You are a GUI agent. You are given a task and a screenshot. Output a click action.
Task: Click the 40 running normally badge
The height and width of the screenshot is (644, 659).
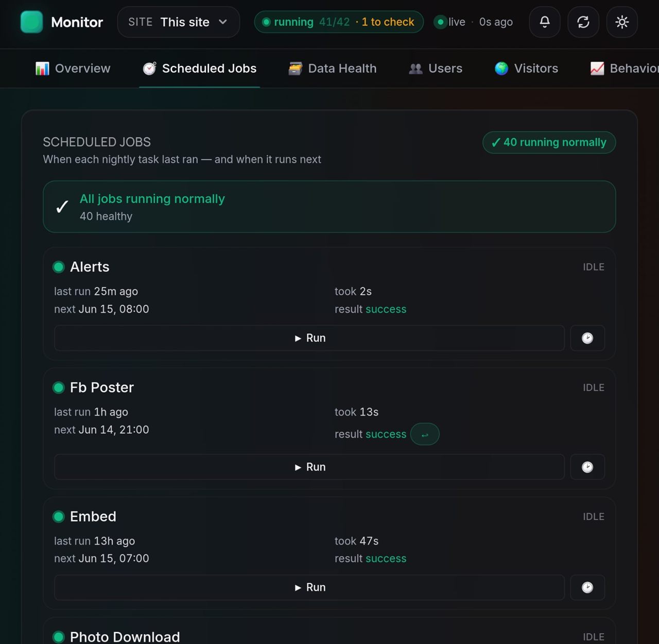tap(549, 143)
